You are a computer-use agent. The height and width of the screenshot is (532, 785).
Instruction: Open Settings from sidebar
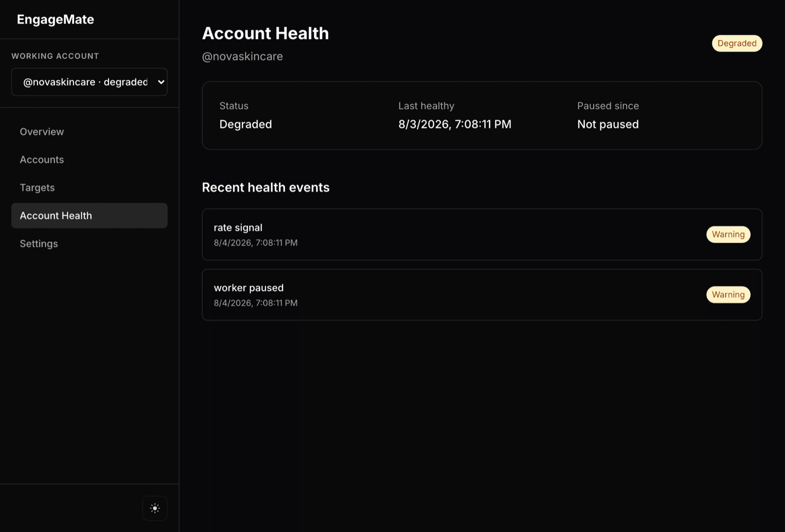[x=89, y=244]
